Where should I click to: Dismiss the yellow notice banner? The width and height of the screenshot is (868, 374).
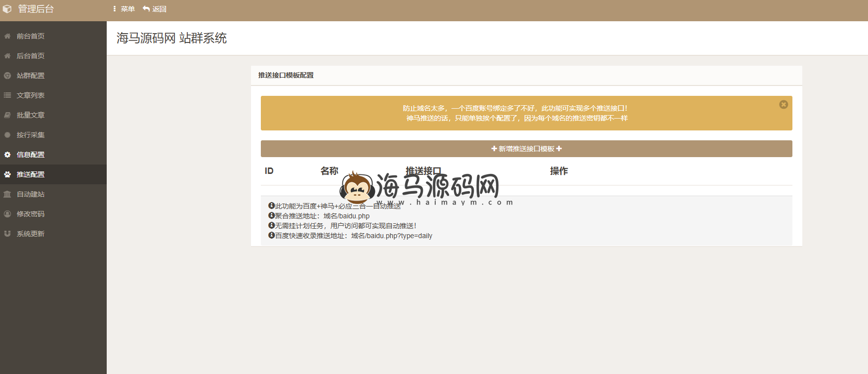[783, 104]
